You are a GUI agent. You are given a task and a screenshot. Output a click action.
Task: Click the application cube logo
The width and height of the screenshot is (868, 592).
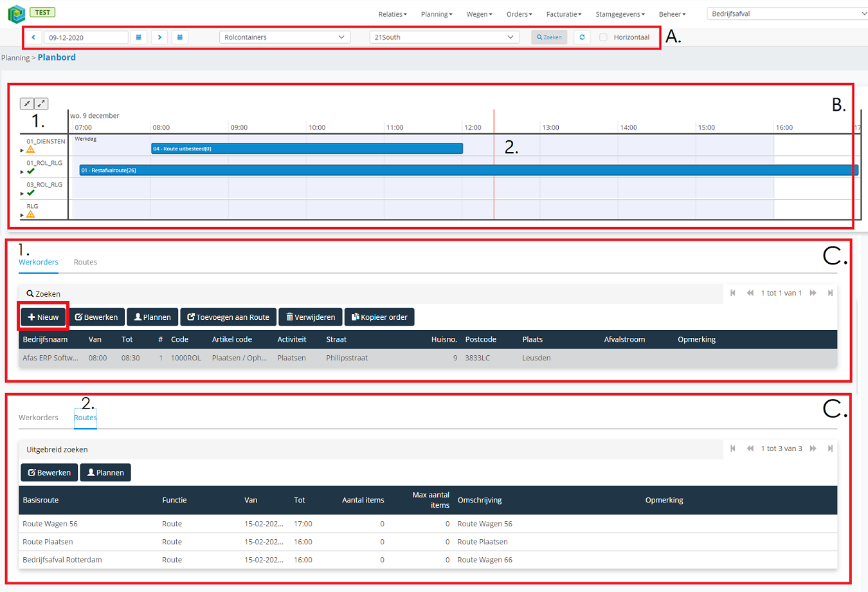(x=16, y=14)
